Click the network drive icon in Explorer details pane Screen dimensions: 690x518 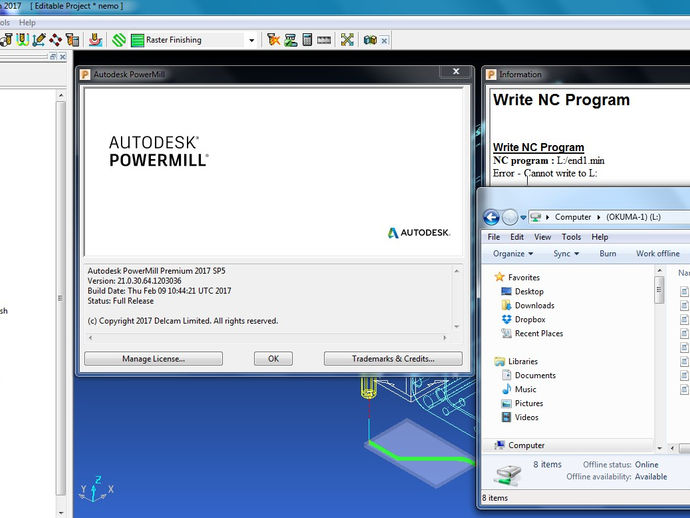pos(508,475)
